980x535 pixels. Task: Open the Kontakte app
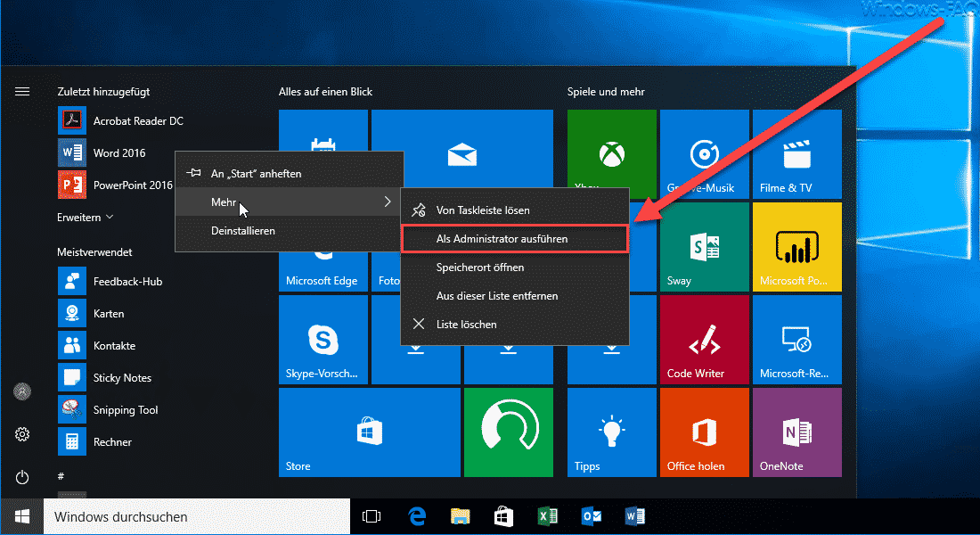tap(97, 345)
